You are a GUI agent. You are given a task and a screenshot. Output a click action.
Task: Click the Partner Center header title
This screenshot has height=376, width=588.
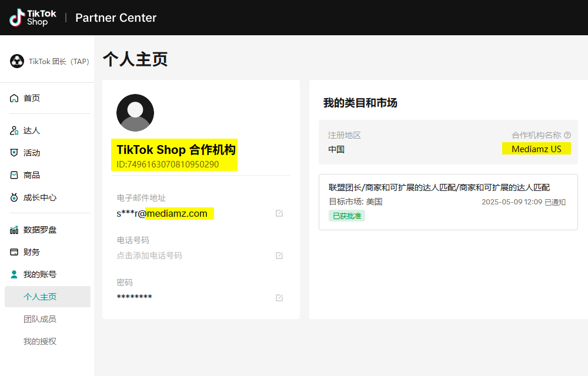point(116,18)
